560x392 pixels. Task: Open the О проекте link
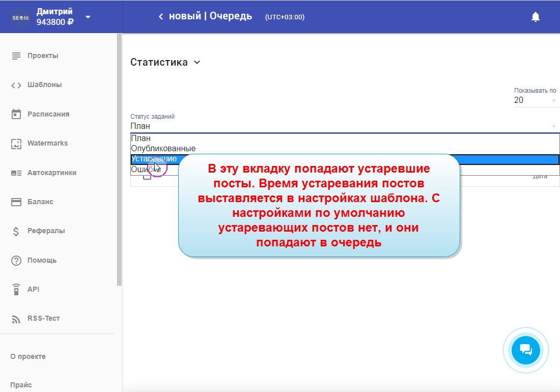click(x=28, y=357)
